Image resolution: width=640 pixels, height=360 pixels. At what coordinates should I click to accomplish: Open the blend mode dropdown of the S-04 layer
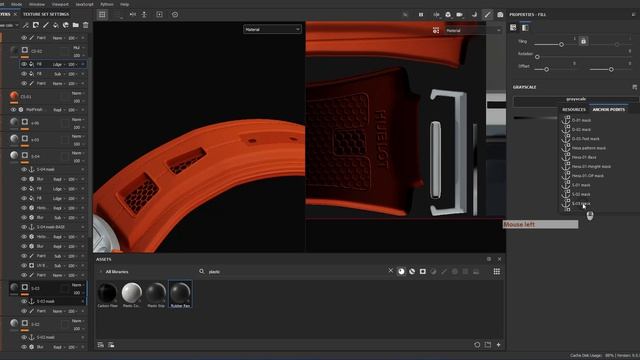pos(78,153)
